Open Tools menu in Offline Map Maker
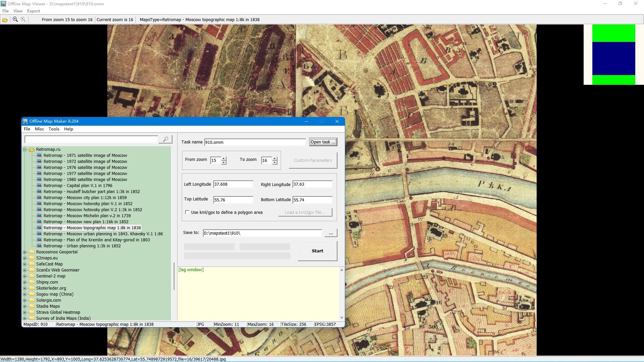This screenshot has width=644, height=362. click(x=54, y=129)
